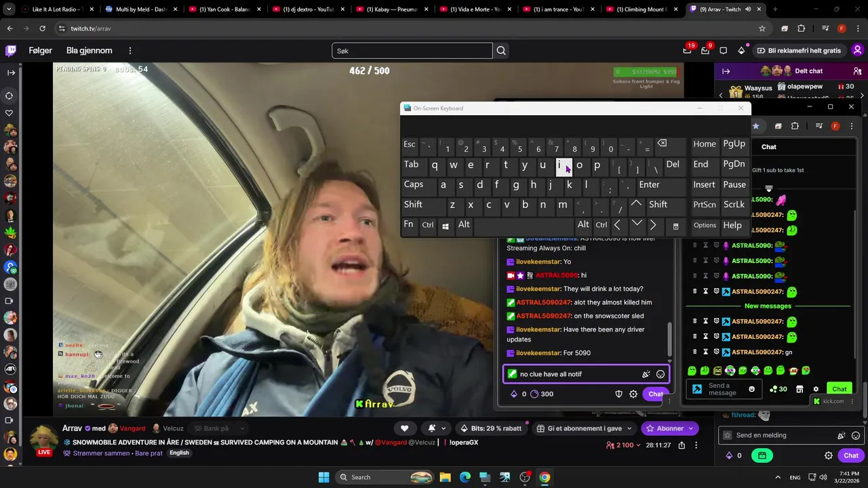Expand the Bank på dropdown
Screen dimensions: 868x488
click(x=242, y=428)
